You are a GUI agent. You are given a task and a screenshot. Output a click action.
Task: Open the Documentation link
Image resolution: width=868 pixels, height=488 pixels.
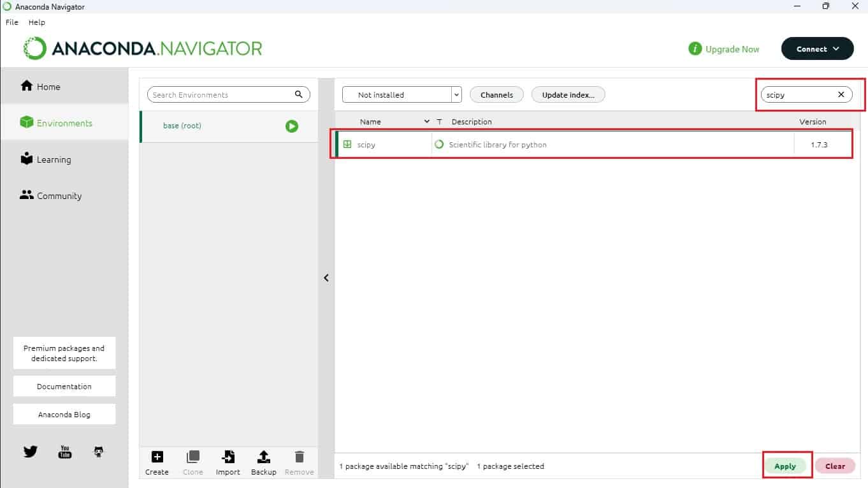click(x=64, y=387)
